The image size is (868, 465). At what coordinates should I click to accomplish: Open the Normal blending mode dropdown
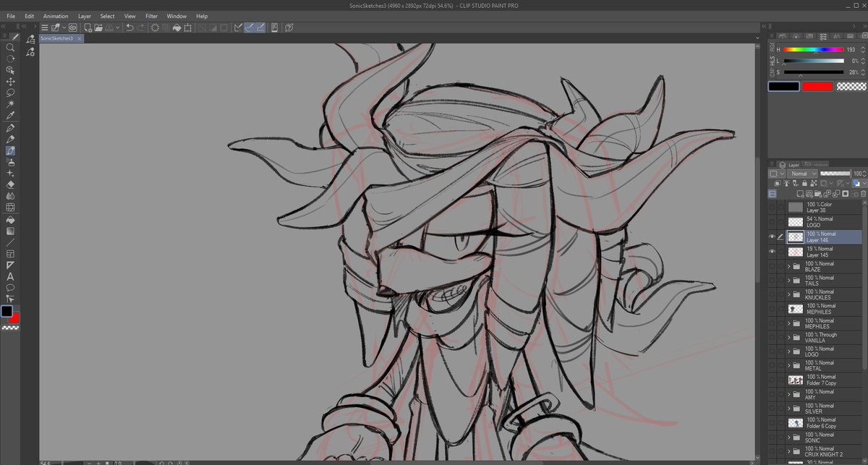tap(802, 174)
